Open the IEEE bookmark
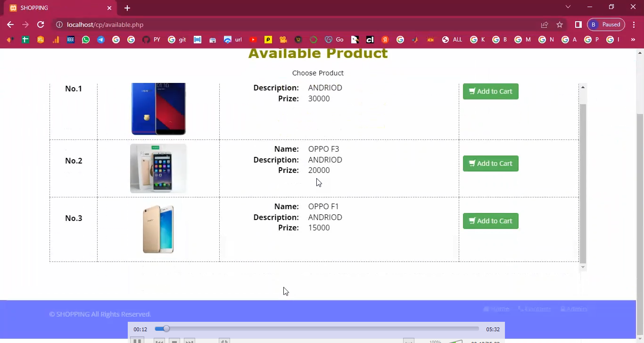This screenshot has width=644, height=343. click(x=71, y=40)
